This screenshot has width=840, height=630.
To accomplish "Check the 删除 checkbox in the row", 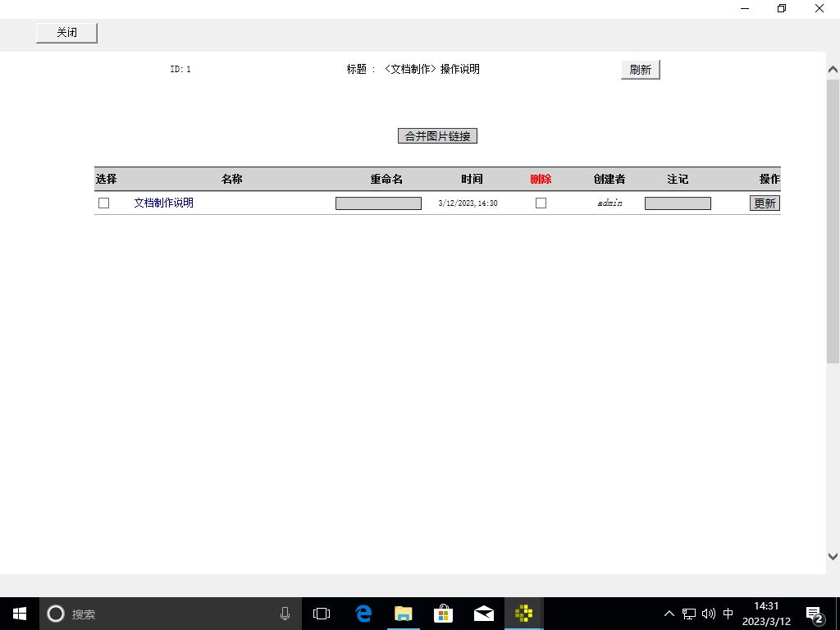I will pos(541,203).
